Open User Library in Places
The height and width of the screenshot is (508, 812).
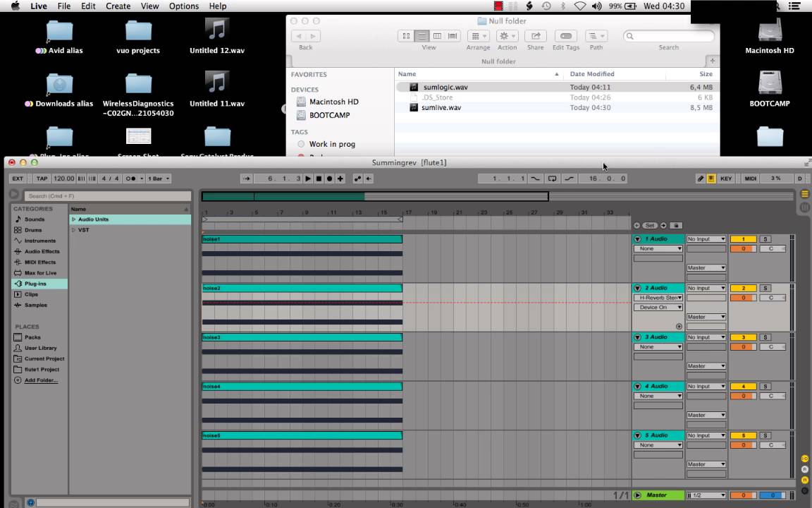(39, 349)
